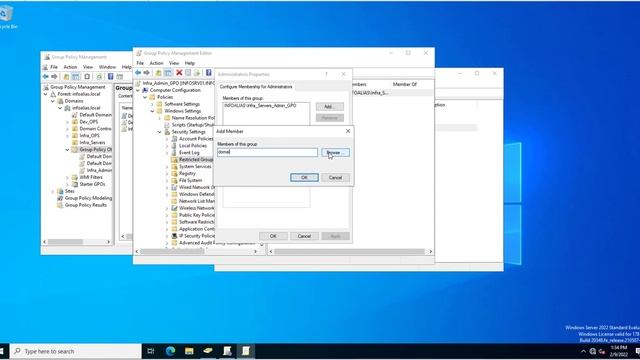Viewport: 640px width, 360px height.
Task: Click IP Security Policies node icon
Action: click(x=174, y=236)
